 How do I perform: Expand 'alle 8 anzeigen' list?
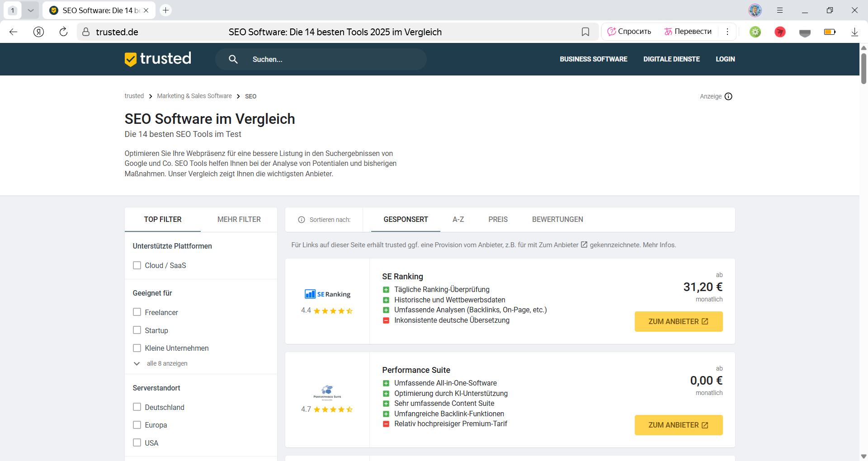click(166, 363)
